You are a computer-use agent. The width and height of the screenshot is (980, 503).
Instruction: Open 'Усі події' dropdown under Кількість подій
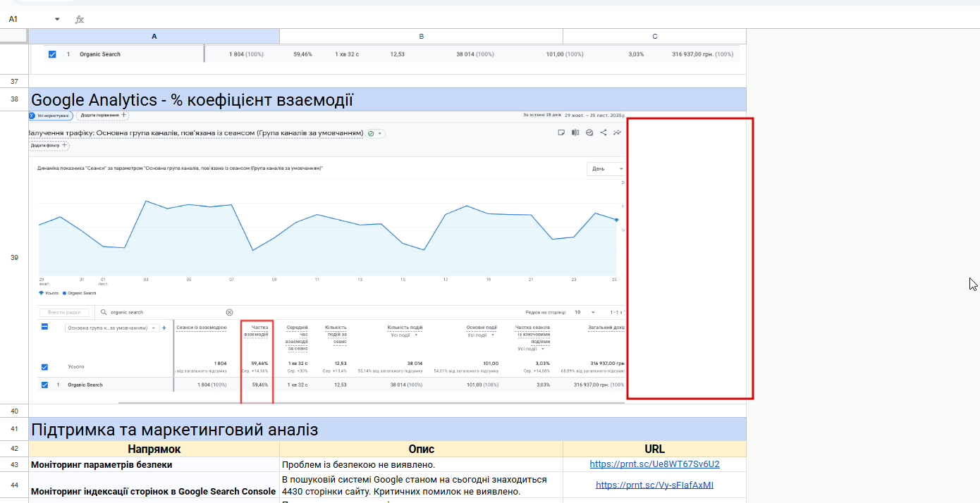(x=403, y=335)
